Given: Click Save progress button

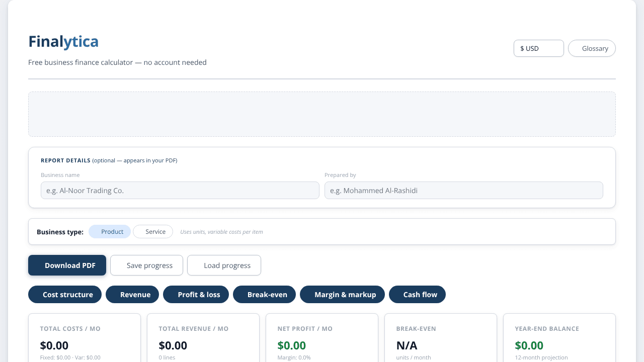Looking at the screenshot, I should click(x=146, y=265).
